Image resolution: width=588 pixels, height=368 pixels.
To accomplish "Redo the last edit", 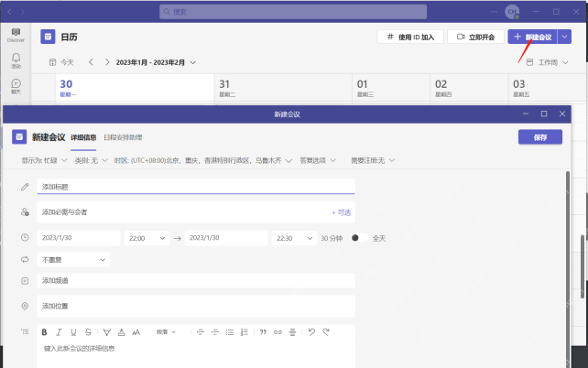I will point(326,332).
